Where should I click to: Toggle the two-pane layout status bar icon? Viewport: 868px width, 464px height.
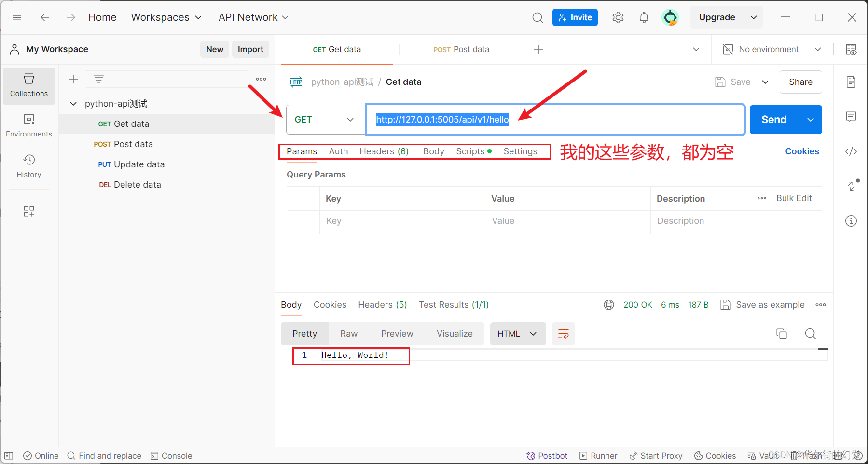pyautogui.click(x=9, y=456)
